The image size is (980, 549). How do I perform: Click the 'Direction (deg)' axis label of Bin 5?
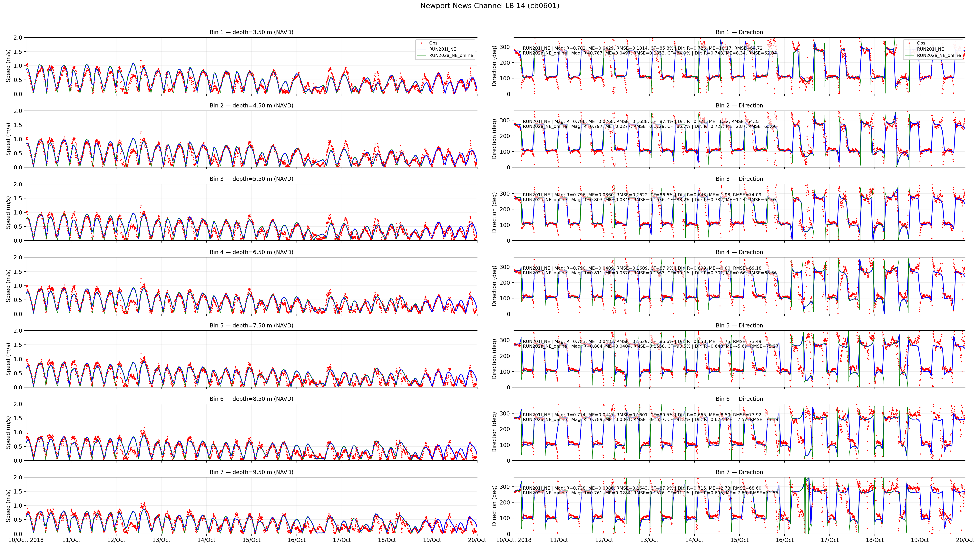[x=495, y=359]
